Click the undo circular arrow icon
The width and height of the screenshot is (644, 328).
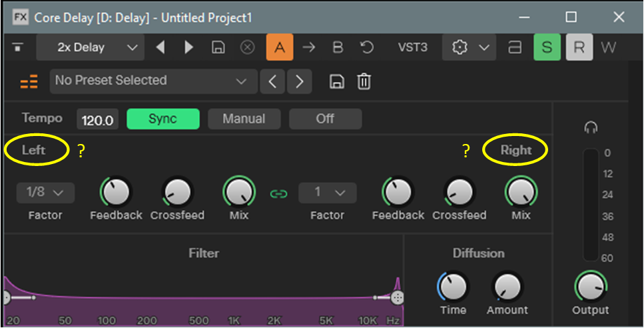pyautogui.click(x=366, y=47)
